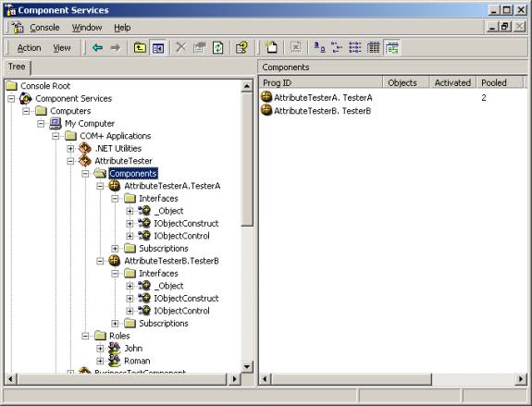Click the grayed Export List toolbar icon
The height and width of the screenshot is (406, 532).
(296, 48)
